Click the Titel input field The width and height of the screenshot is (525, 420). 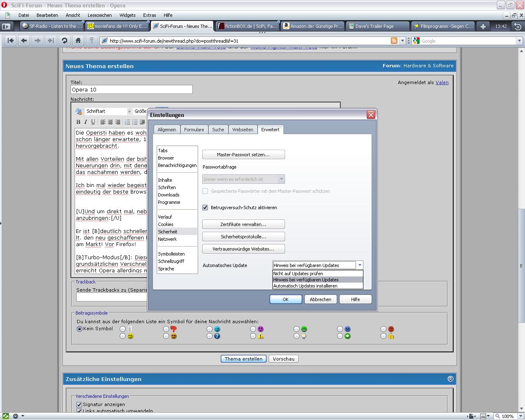[131, 89]
